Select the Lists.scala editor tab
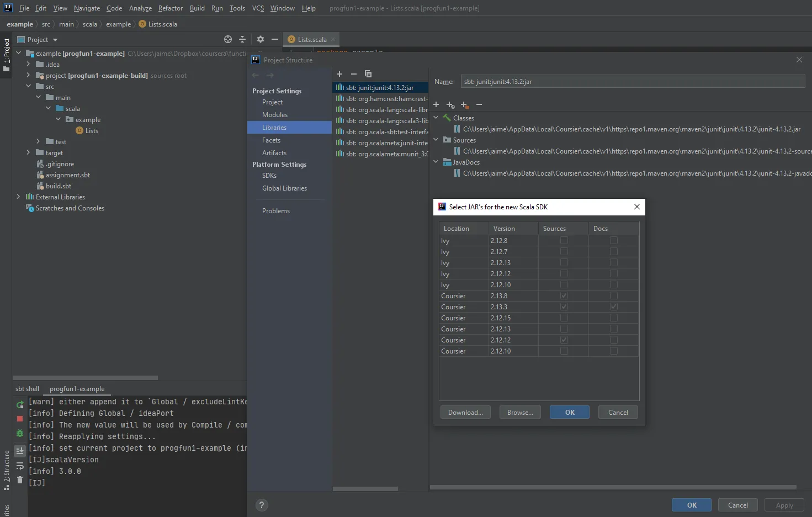 click(311, 39)
